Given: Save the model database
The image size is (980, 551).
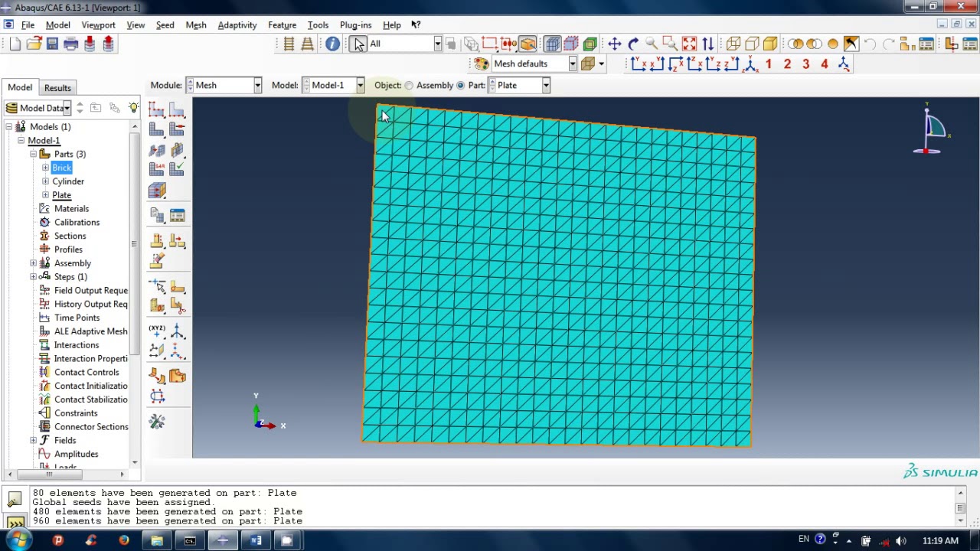Looking at the screenshot, I should 52,44.
